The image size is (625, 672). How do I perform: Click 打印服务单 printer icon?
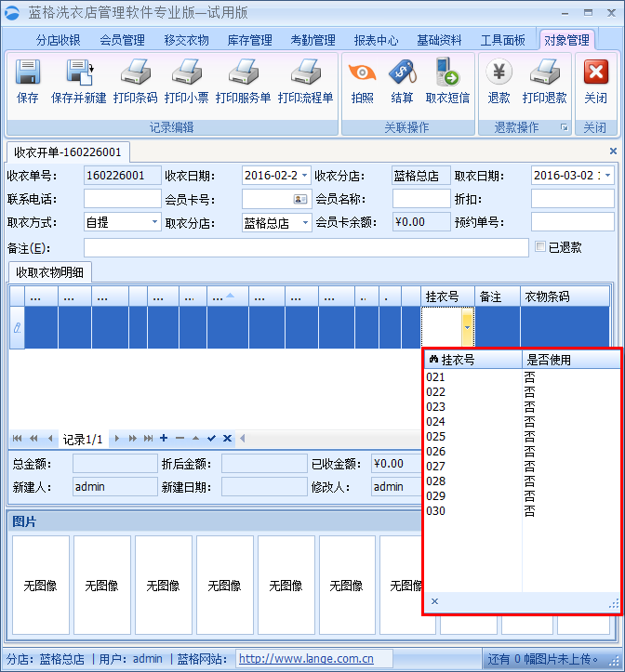point(244,72)
